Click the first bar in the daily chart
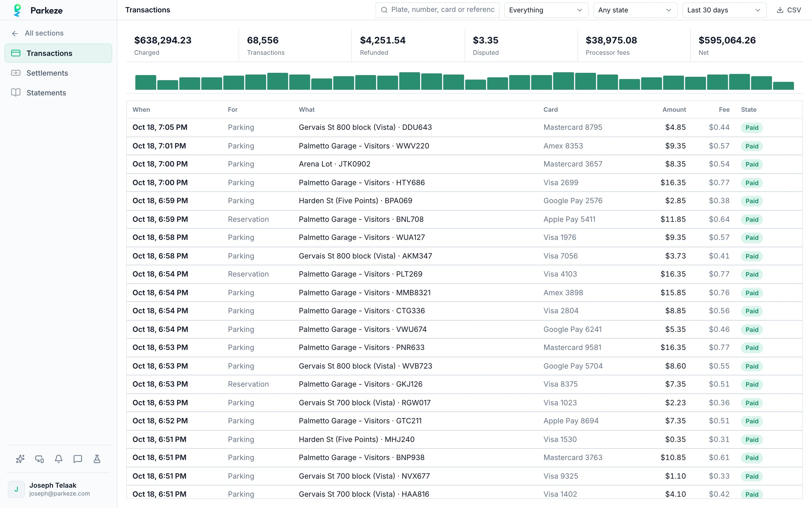Image resolution: width=812 pixels, height=508 pixels. (x=145, y=82)
